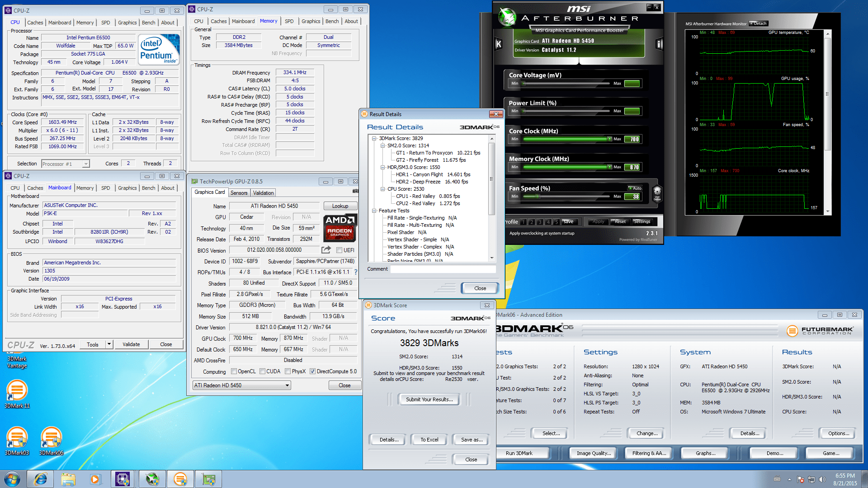Toggle the fan speed Auto button
Image resolution: width=868 pixels, height=488 pixels.
[x=635, y=188]
